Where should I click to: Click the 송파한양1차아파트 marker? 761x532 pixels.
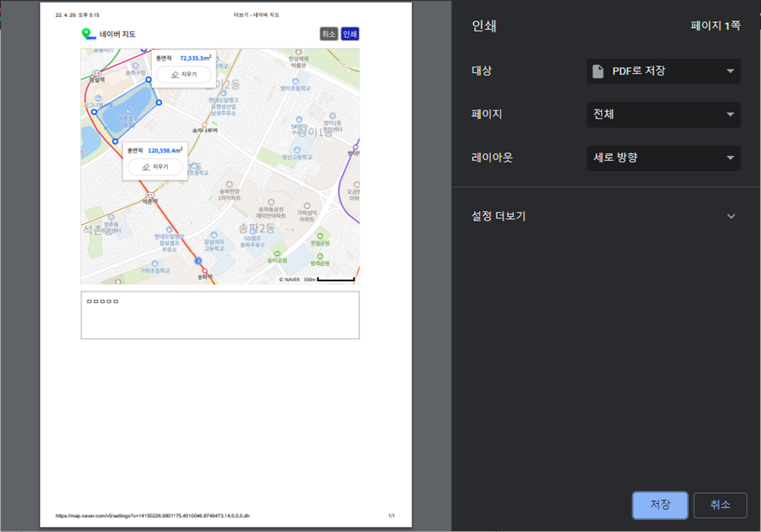tap(229, 185)
